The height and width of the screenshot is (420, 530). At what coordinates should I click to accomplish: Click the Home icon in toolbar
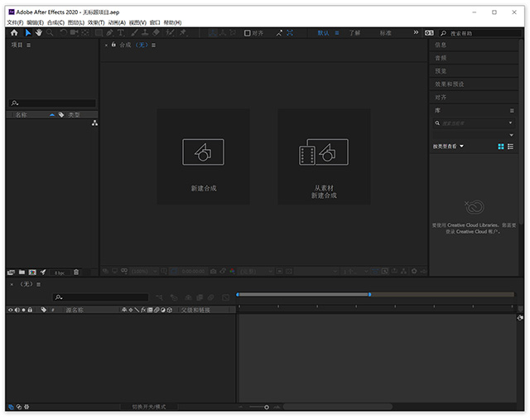pyautogui.click(x=13, y=33)
